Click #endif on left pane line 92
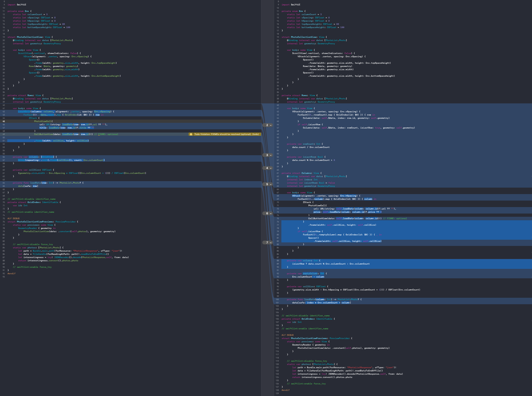Screen dimensions: 532x396 click(x=11, y=273)
